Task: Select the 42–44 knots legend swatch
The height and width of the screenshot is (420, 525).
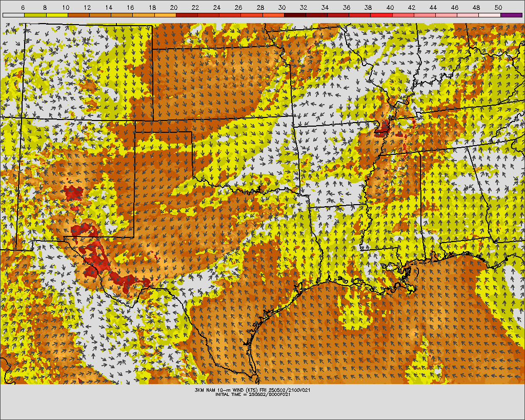Action: tap(425, 15)
